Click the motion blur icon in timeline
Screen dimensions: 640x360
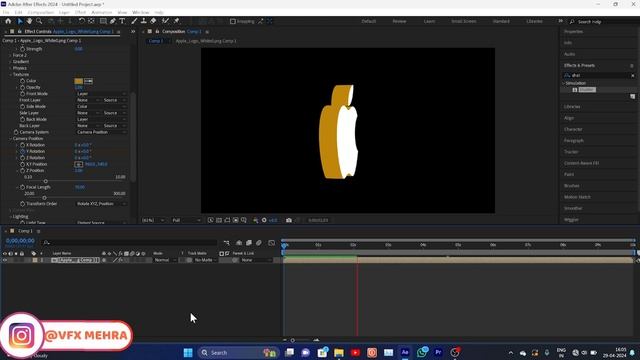coord(259,243)
